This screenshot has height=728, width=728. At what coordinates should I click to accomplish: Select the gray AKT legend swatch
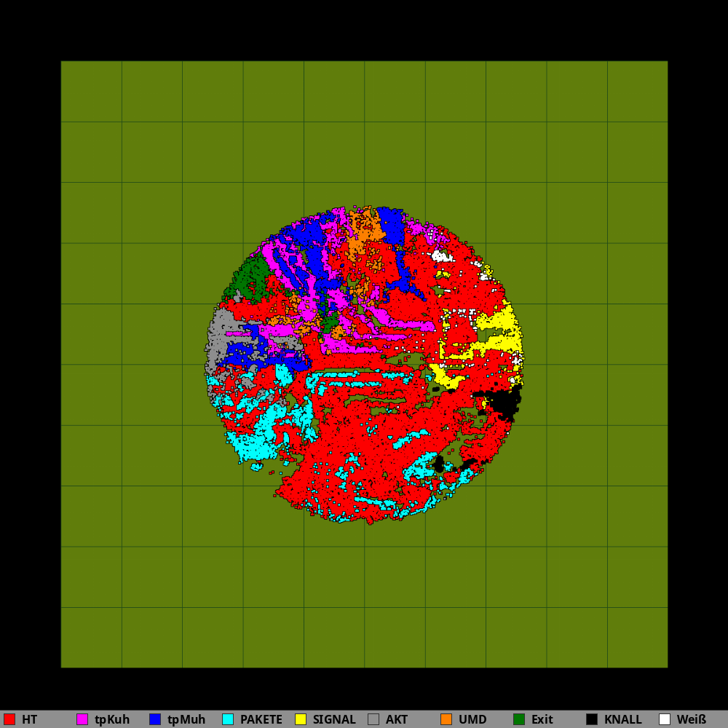coord(373,719)
